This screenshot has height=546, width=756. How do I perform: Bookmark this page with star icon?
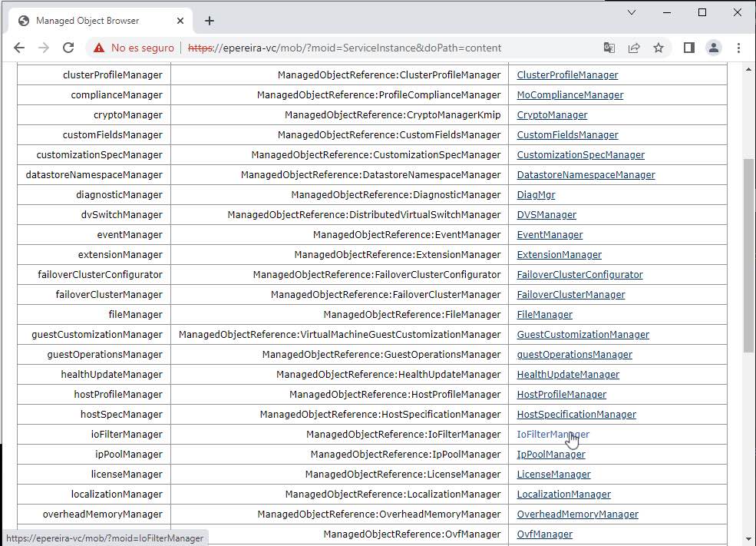point(659,48)
